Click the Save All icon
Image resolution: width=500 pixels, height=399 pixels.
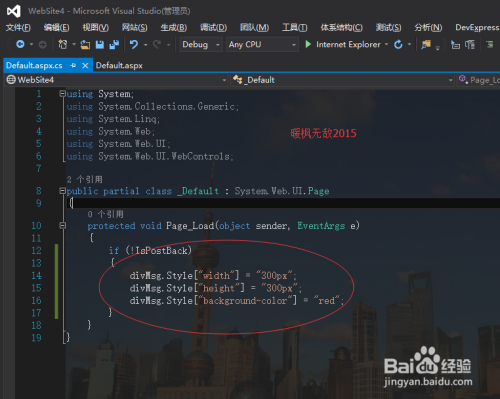[x=114, y=44]
